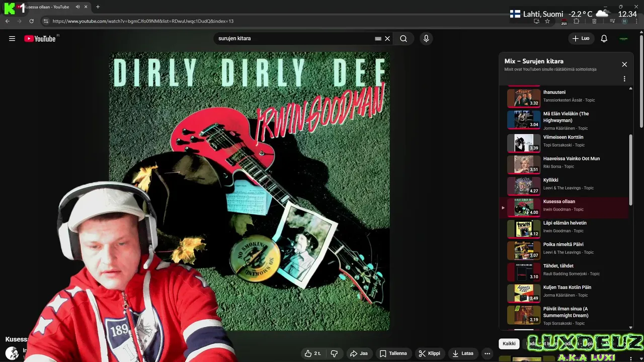The height and width of the screenshot is (362, 644).
Task: Open the red extension with 251 badge
Action: pyautogui.click(x=564, y=22)
